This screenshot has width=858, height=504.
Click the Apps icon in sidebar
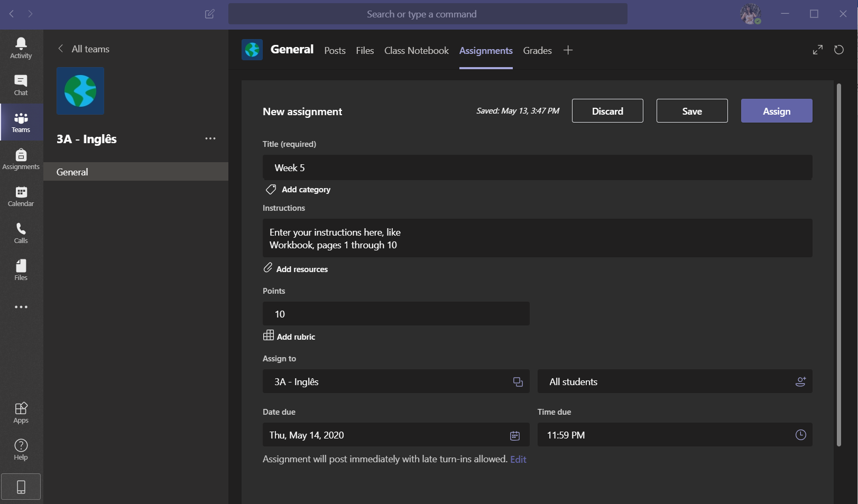(x=21, y=413)
